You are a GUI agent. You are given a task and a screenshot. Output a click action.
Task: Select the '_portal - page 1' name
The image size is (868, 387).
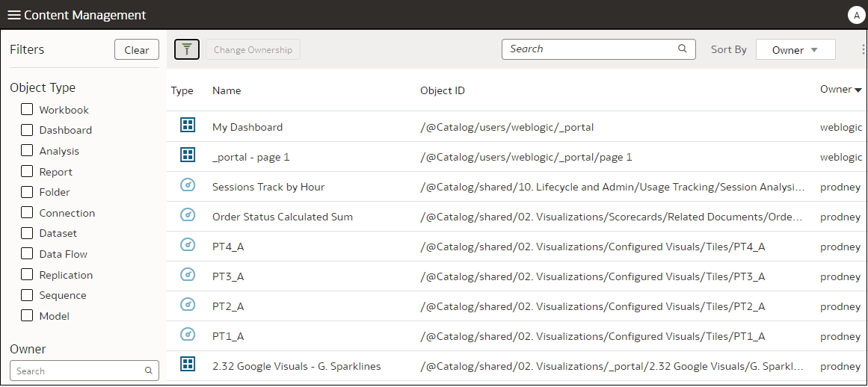251,157
